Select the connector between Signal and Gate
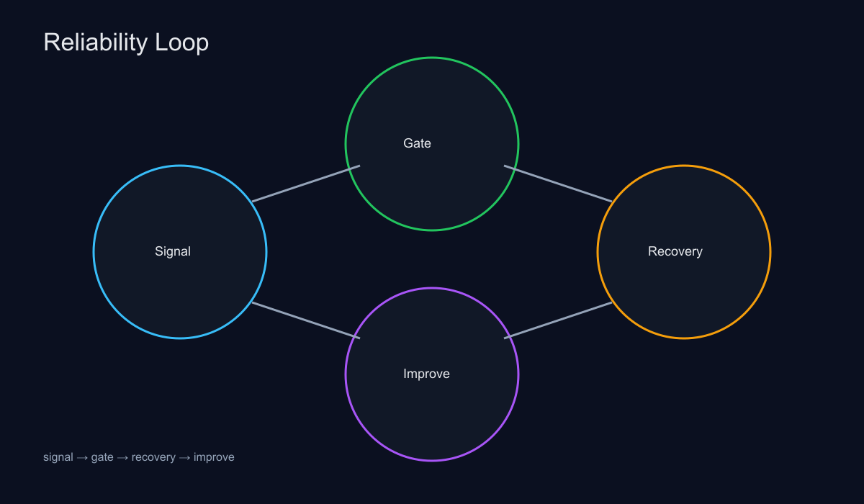The width and height of the screenshot is (864, 504). pyautogui.click(x=306, y=184)
